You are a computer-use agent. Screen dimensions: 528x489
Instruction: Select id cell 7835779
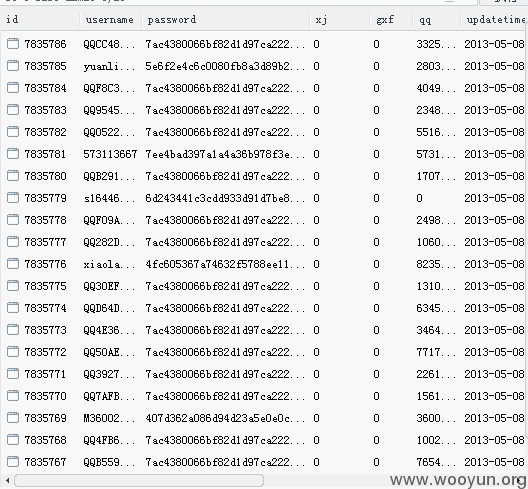pos(45,198)
